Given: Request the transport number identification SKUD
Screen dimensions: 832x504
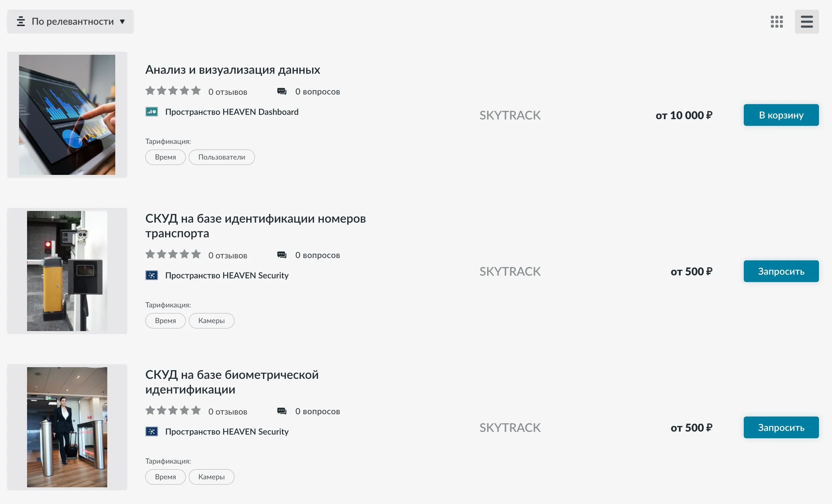Looking at the screenshot, I should 781,271.
